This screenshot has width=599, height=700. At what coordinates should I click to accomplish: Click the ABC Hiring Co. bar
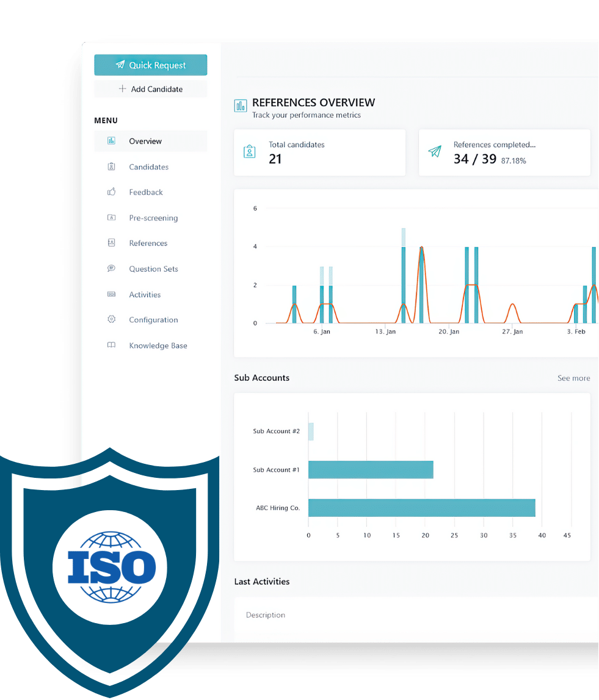pyautogui.click(x=422, y=508)
